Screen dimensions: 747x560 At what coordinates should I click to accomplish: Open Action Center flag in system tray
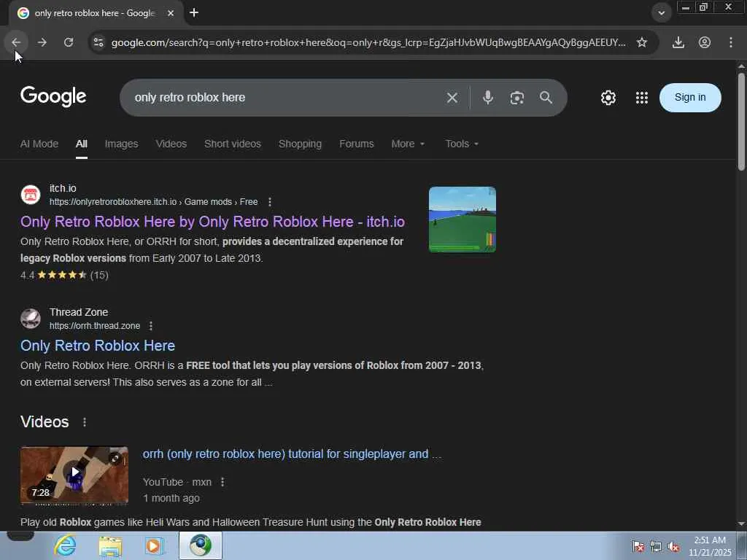click(x=638, y=547)
